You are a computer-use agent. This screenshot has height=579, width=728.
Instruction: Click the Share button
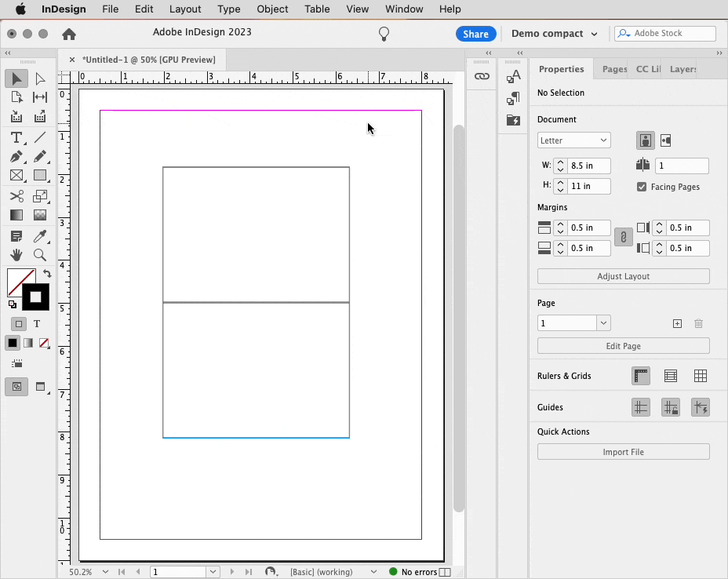point(476,34)
